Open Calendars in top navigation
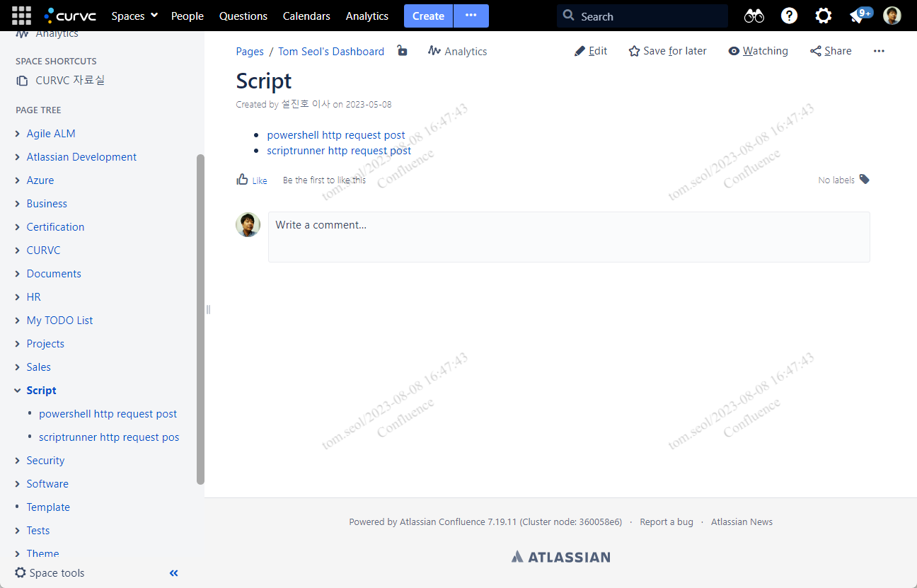This screenshot has height=588, width=917. 306,16
